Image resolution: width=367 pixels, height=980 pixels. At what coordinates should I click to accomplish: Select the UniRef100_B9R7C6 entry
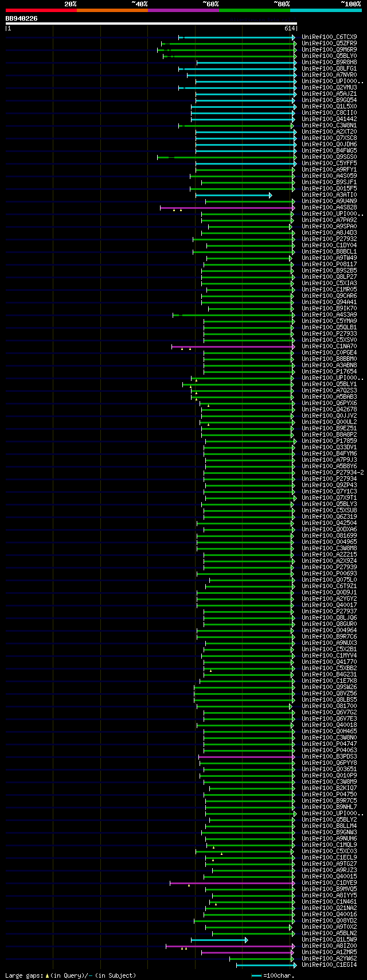coord(329,637)
